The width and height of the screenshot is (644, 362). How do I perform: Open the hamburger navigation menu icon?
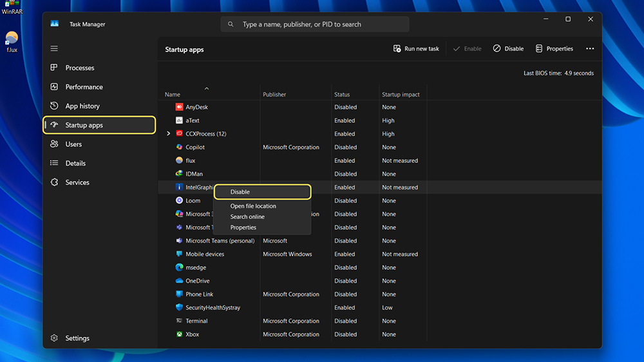coord(54,48)
